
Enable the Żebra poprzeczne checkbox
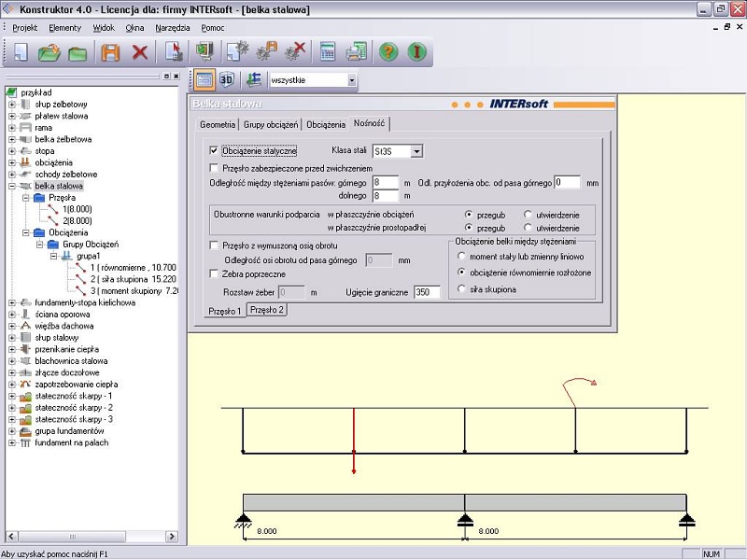(x=214, y=273)
